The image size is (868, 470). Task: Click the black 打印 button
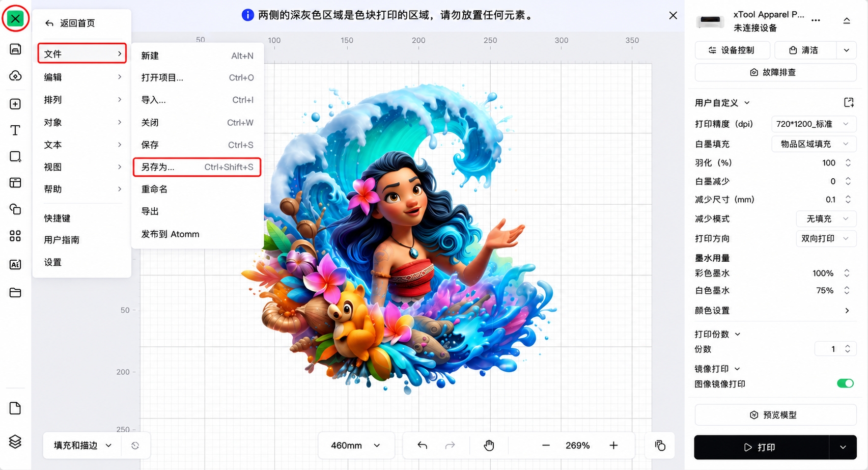pyautogui.click(x=762, y=447)
